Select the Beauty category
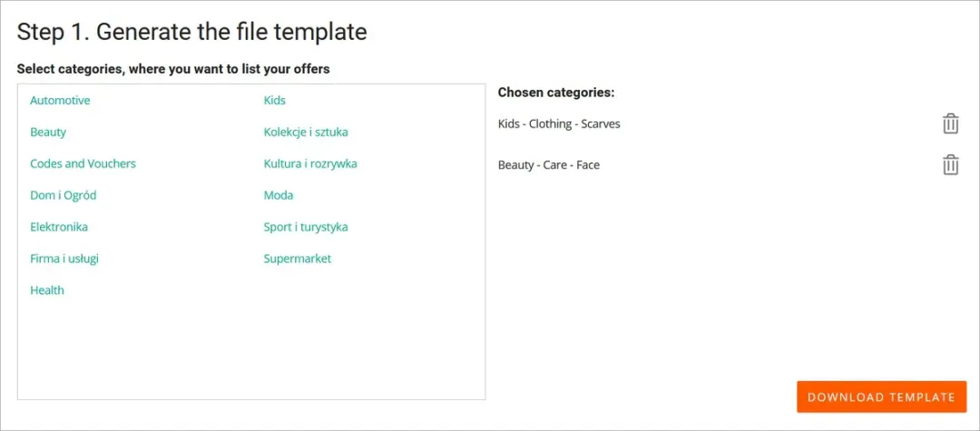The width and height of the screenshot is (980, 431). pos(48,132)
